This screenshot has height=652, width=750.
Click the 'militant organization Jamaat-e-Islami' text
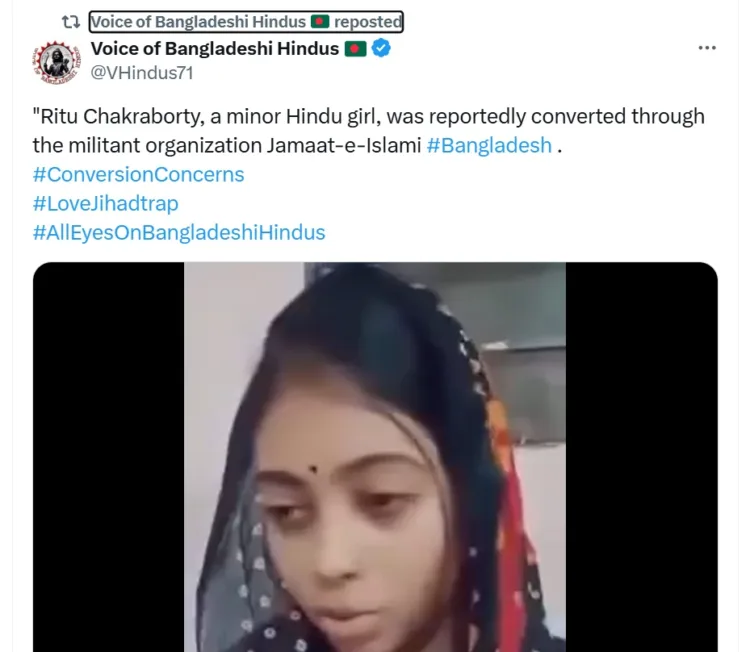(245, 145)
